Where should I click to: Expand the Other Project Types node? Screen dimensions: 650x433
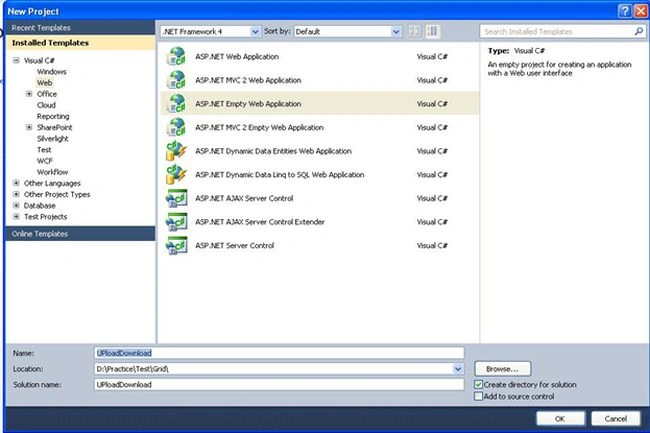[16, 194]
